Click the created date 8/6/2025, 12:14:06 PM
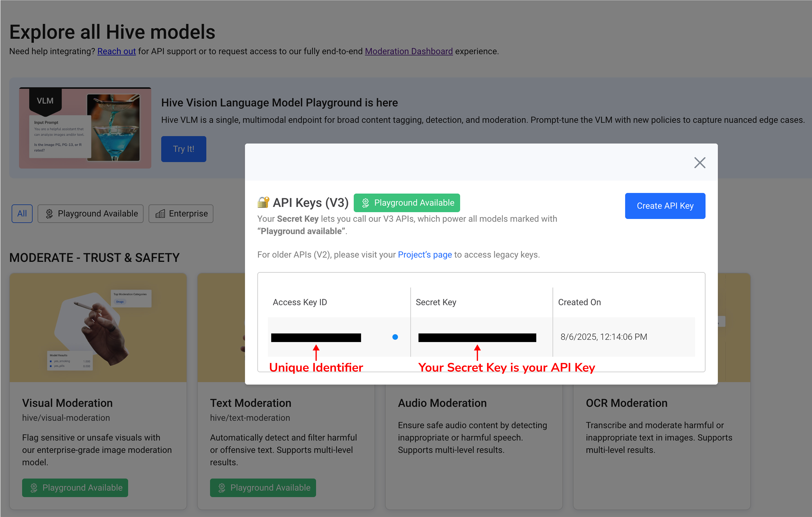Screen dimensions: 812x517 (x=604, y=337)
